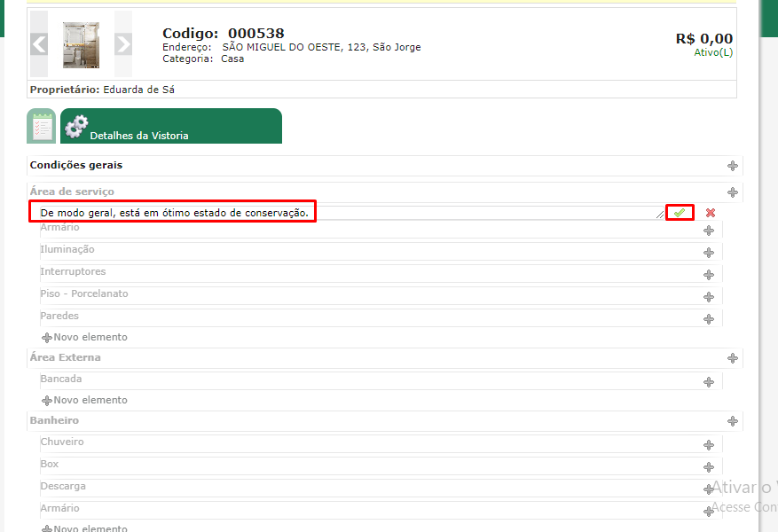Click plus icon on Box row

tap(709, 467)
